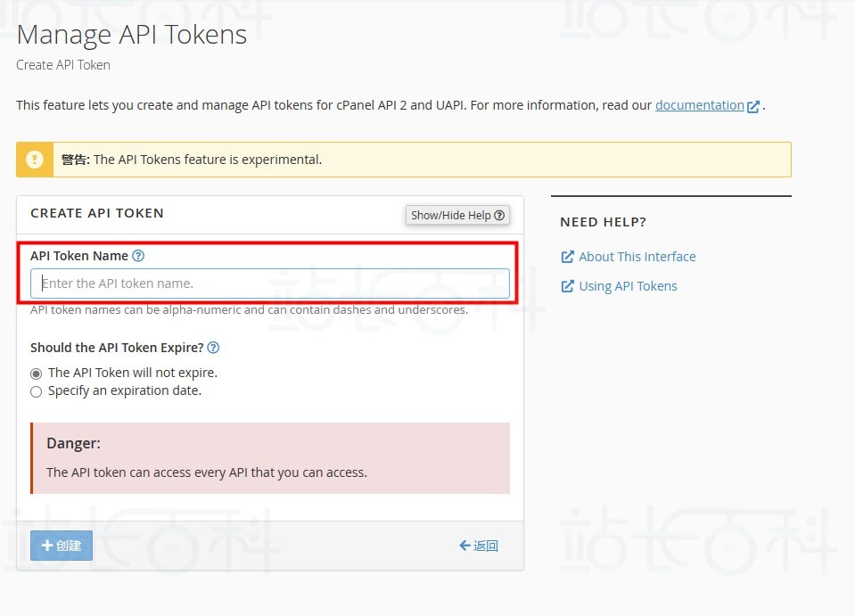Click the blue 创建 create button
Screen dimensions: 855x616
[61, 546]
